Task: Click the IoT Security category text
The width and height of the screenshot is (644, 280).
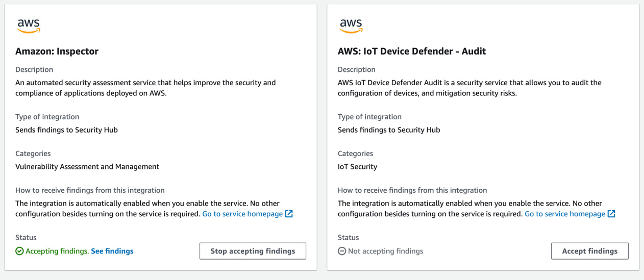Action: tap(357, 167)
